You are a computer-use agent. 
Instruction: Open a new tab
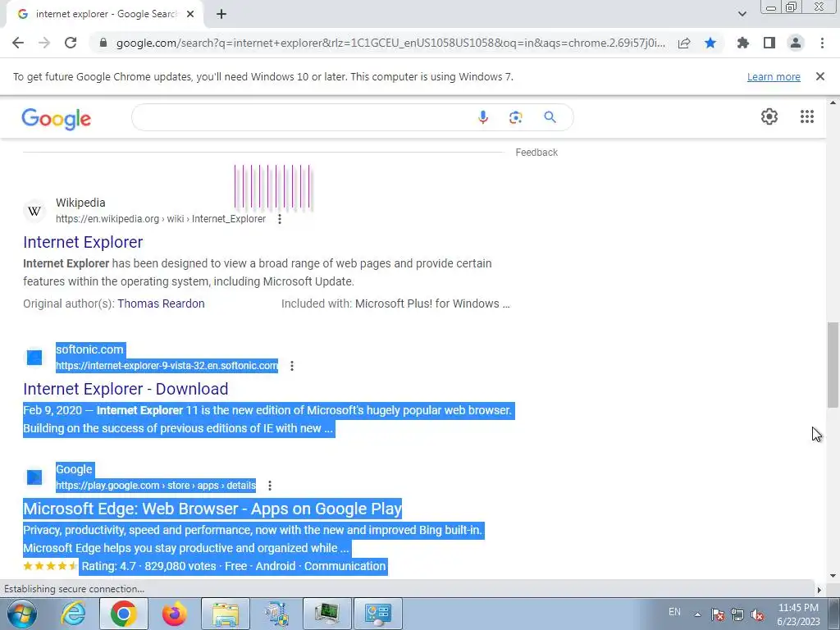221,14
